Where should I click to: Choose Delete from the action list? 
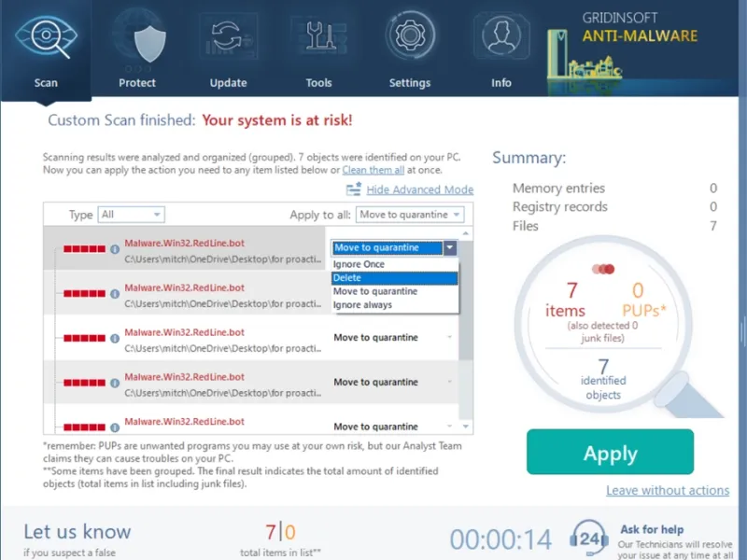[394, 278]
